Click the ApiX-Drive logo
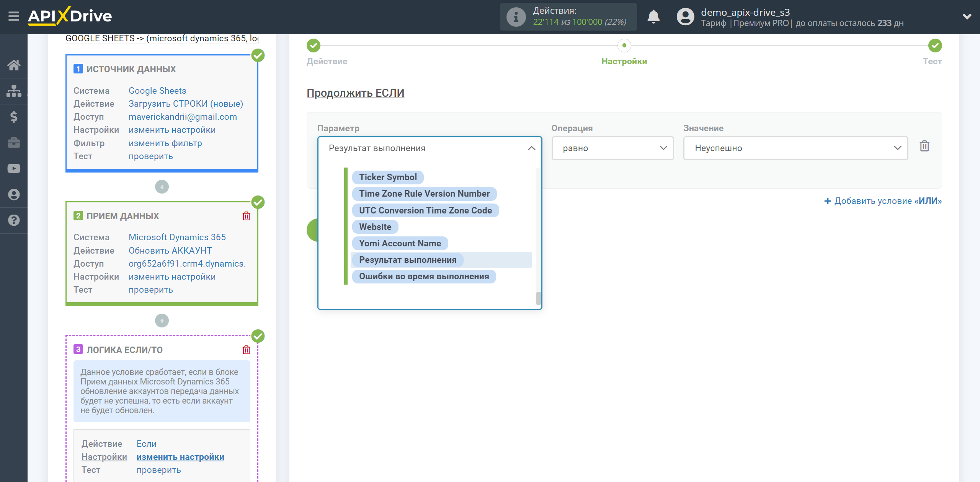Viewport: 980px width, 482px height. tap(70, 16)
